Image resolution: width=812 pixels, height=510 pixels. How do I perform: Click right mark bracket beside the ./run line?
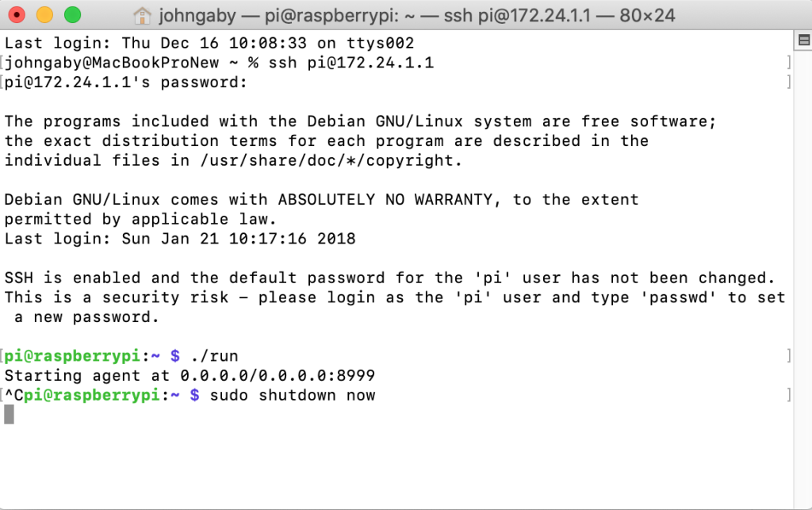tap(789, 355)
